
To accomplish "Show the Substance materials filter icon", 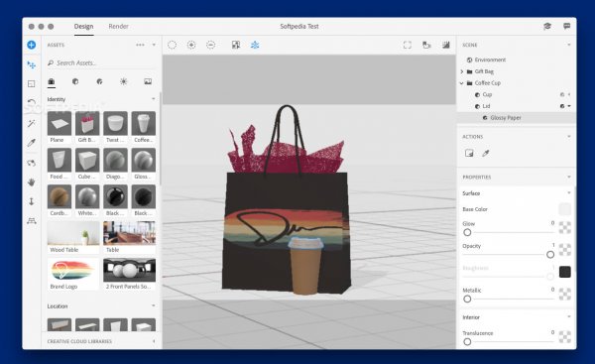I will (x=99, y=81).
